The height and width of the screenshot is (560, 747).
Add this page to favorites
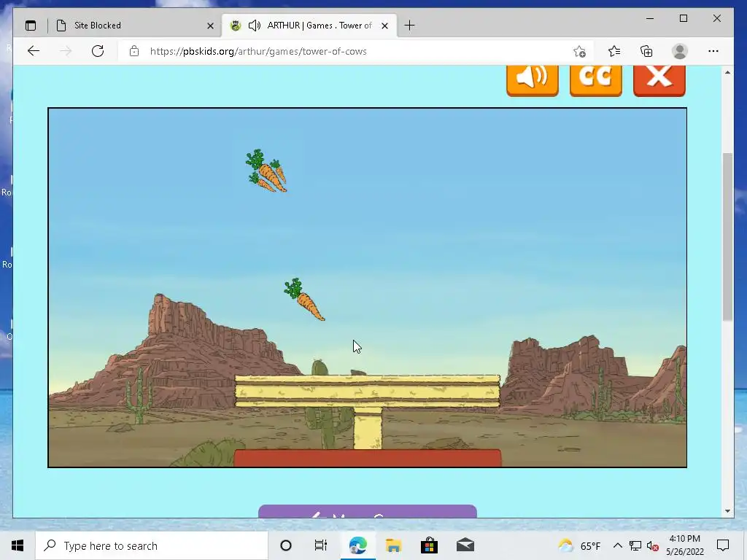click(579, 51)
